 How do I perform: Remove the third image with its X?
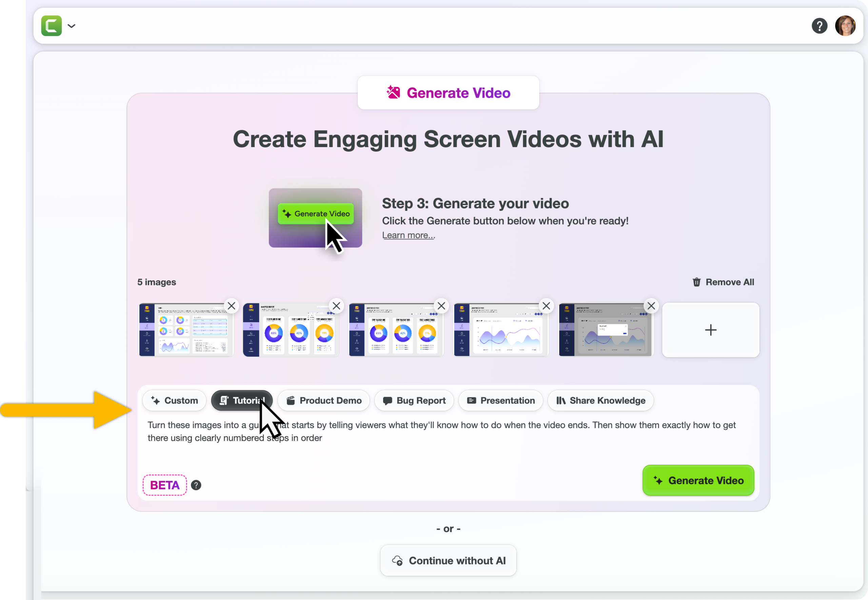[x=441, y=306]
